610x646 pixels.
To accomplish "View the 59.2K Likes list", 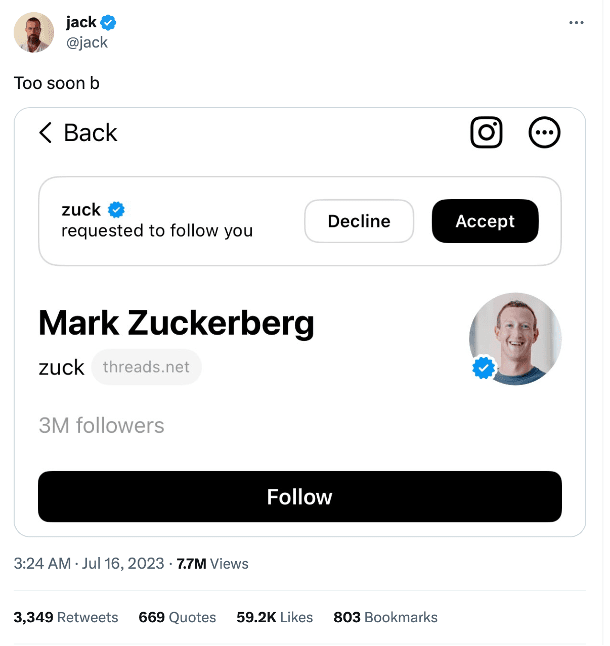I will [275, 617].
